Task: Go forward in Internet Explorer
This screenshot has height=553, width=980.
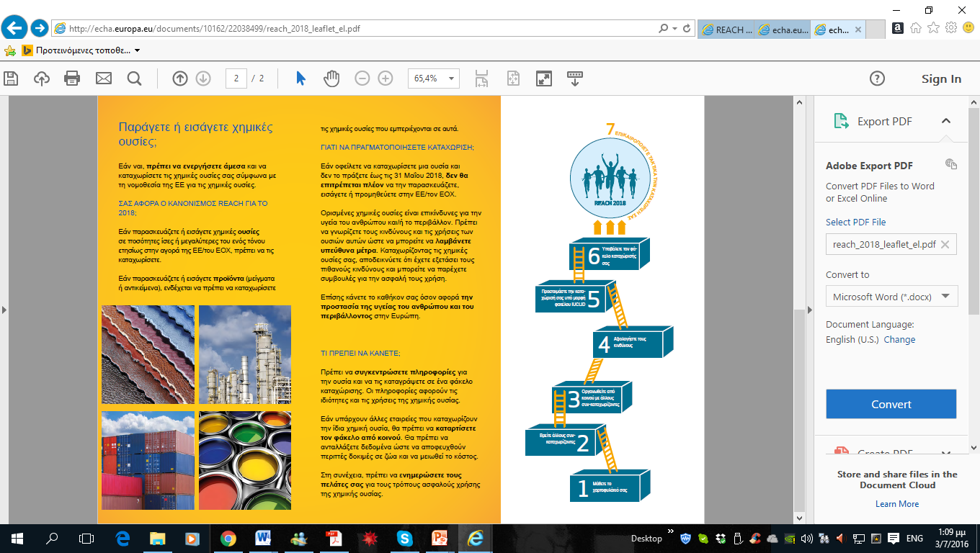Action: click(x=39, y=29)
